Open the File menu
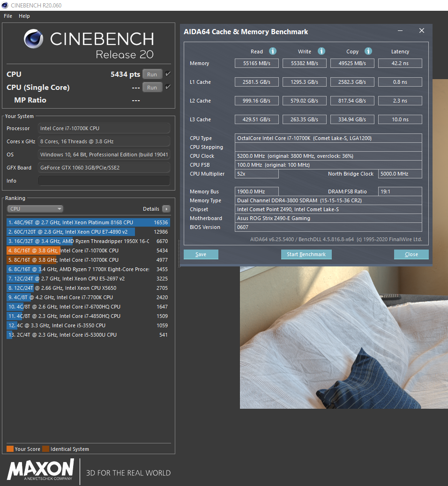The width and height of the screenshot is (448, 486). coord(8,16)
